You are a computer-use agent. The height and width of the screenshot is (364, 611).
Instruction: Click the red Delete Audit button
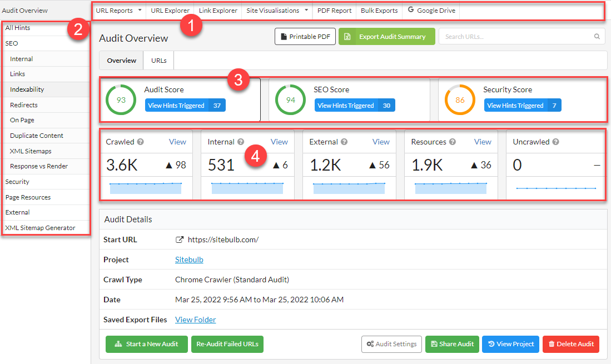pyautogui.click(x=571, y=344)
